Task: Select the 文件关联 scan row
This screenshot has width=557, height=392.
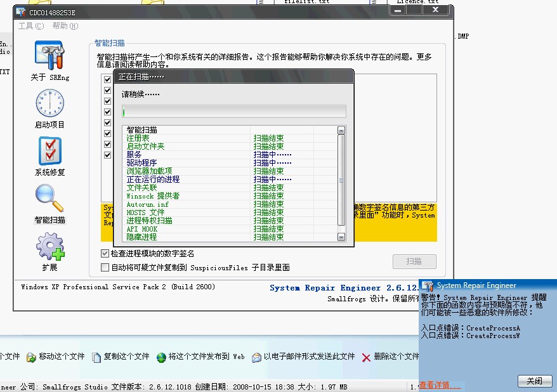Action: click(230, 188)
